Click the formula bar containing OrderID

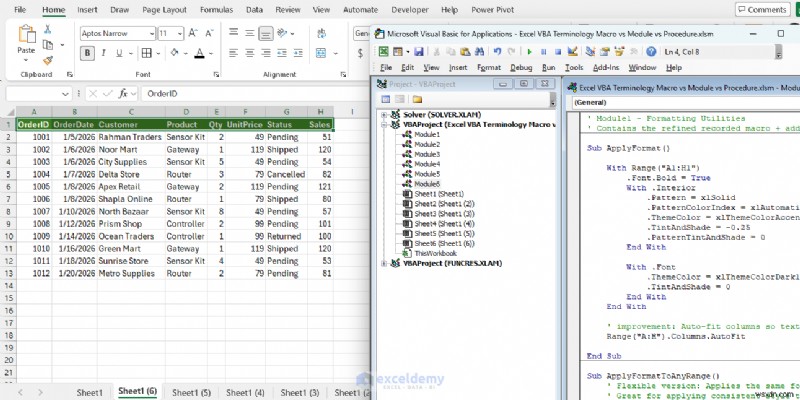pos(255,94)
